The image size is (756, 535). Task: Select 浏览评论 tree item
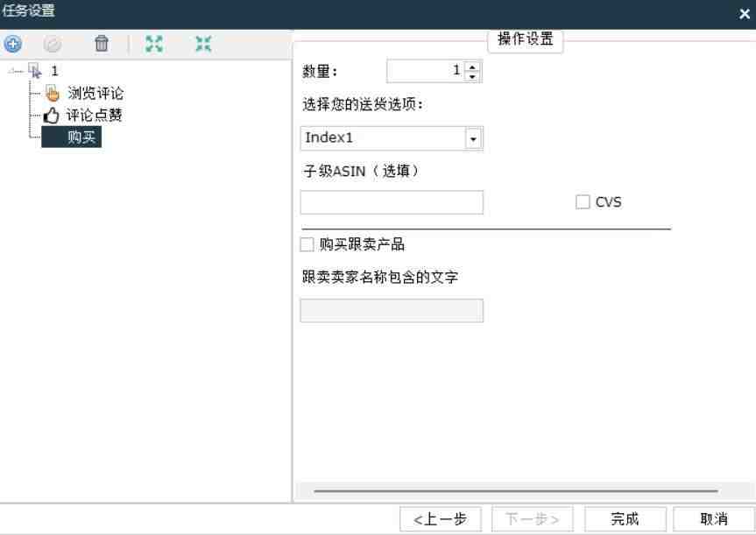click(95, 93)
